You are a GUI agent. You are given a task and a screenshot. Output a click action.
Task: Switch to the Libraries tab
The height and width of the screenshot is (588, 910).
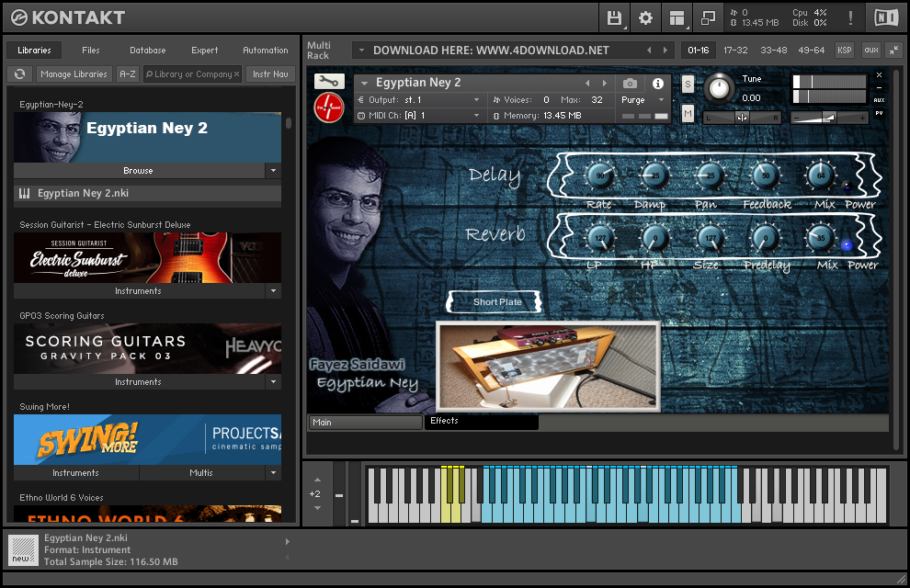coord(34,51)
